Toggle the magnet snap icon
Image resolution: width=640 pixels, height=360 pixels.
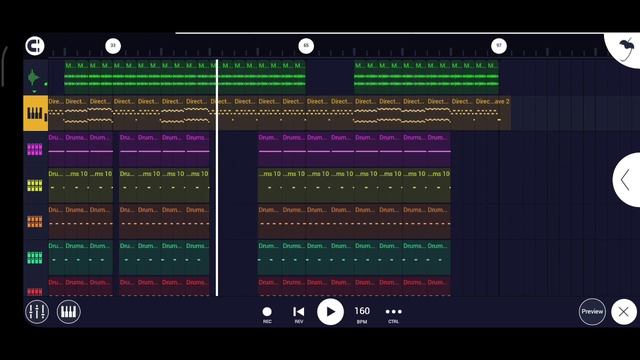[35, 46]
